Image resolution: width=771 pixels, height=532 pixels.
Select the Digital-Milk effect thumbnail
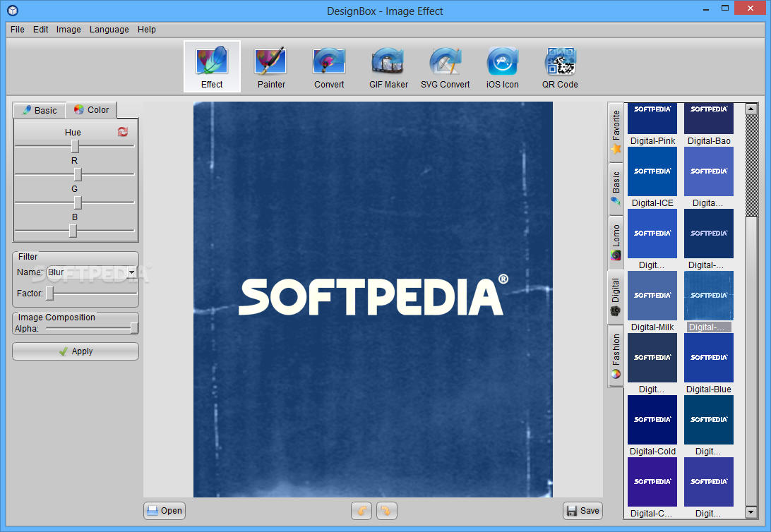[652, 296]
